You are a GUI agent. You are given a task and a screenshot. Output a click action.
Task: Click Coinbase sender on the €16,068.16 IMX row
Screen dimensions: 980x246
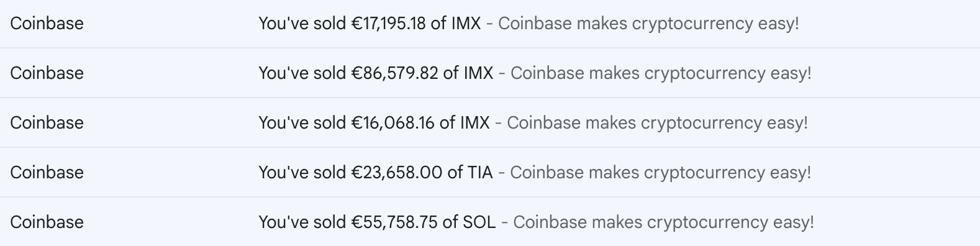pyautogui.click(x=47, y=123)
